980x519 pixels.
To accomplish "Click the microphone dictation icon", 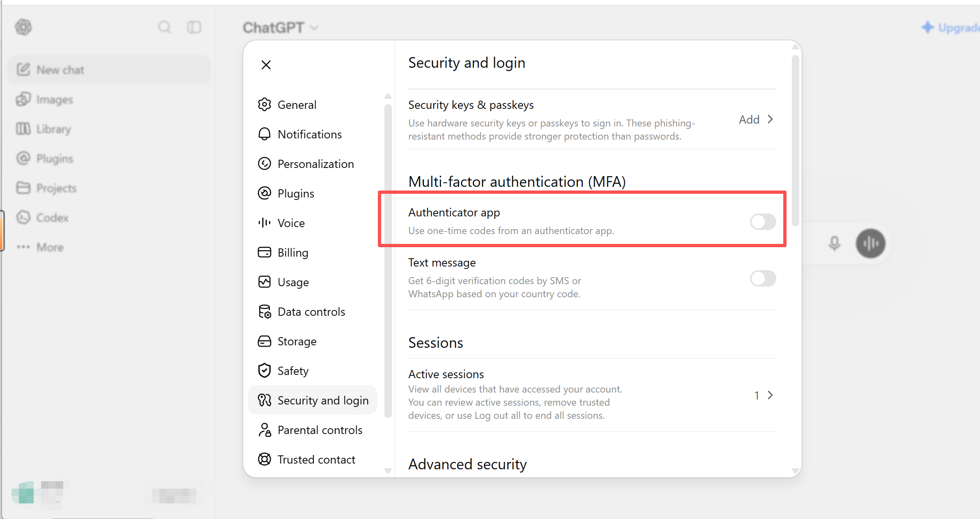I will (x=834, y=243).
